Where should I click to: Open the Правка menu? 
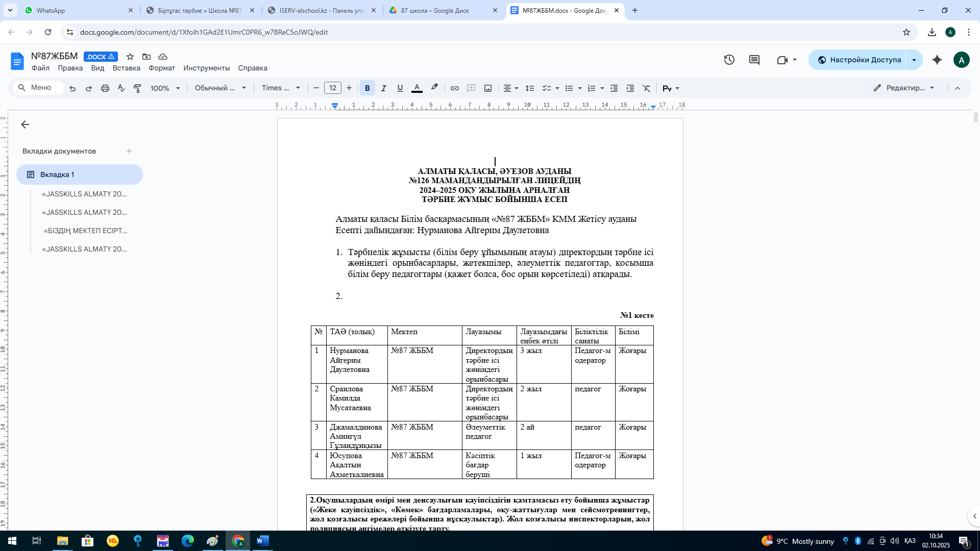tap(70, 68)
